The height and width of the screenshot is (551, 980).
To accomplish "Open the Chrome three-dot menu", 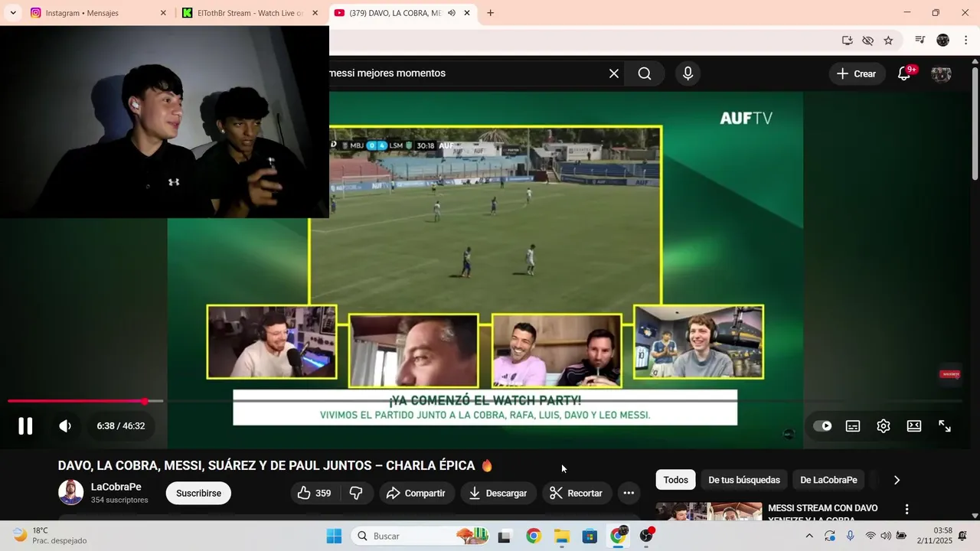I will (965, 41).
